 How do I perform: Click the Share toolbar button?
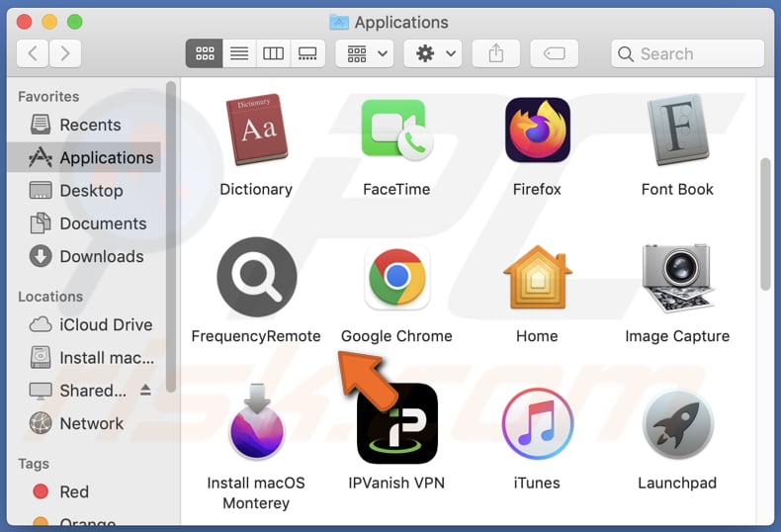tap(495, 53)
